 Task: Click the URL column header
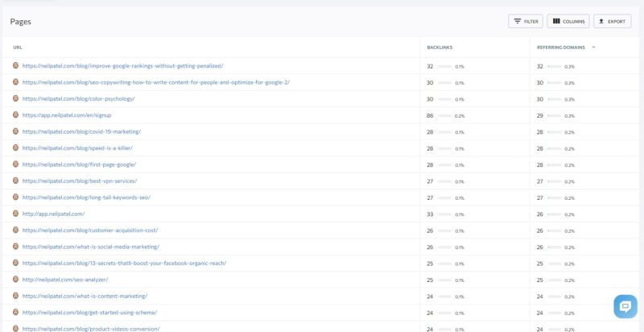pyautogui.click(x=18, y=48)
